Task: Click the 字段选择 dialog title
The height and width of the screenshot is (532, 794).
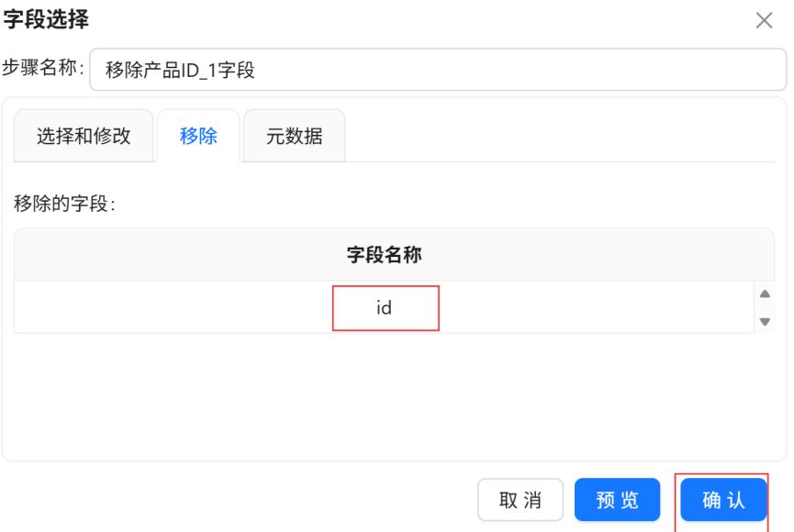Action: 46,19
